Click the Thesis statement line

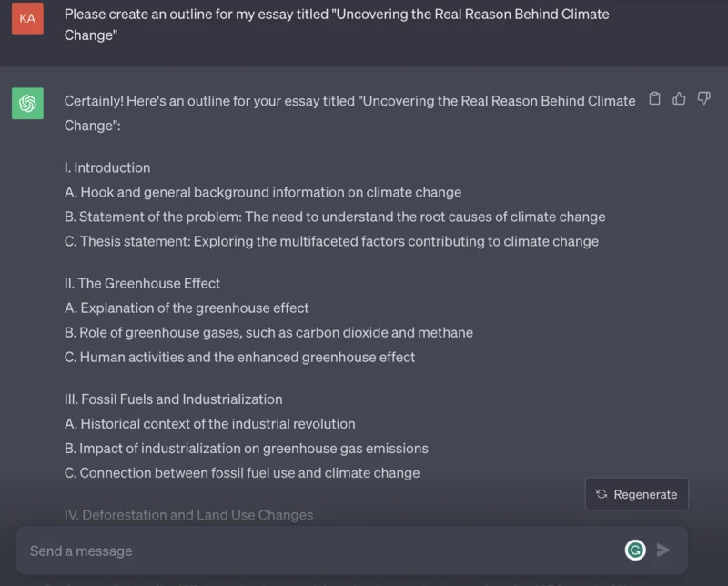331,241
